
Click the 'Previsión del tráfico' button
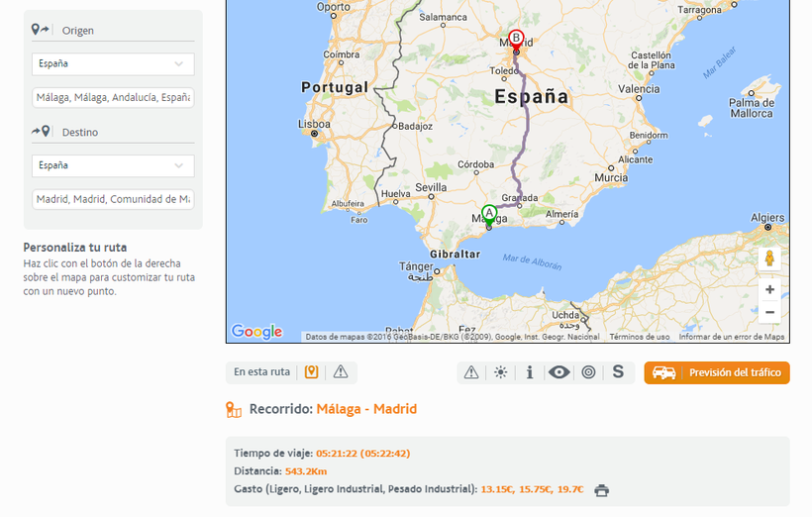click(717, 372)
